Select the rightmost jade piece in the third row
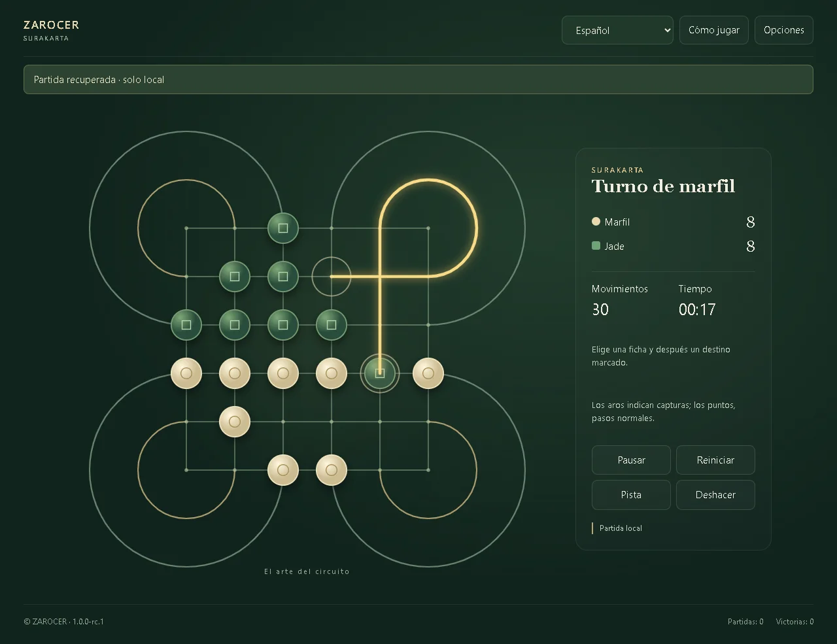Screen dimensions: 837x644 [332, 325]
